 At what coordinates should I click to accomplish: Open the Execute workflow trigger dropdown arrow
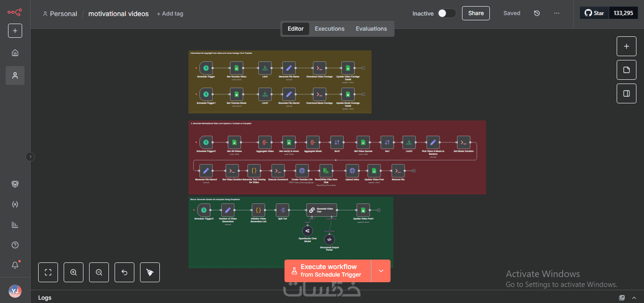(x=381, y=271)
